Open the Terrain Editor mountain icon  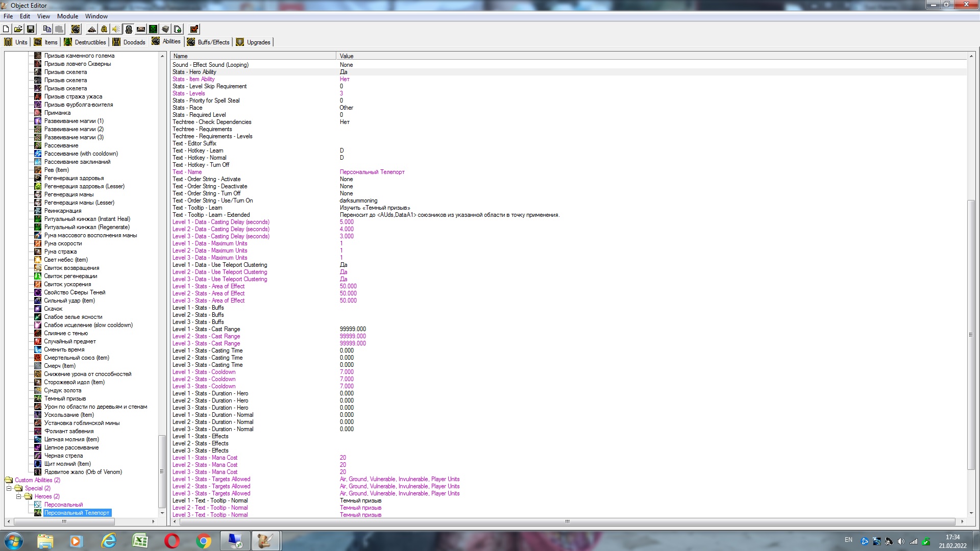tap(91, 29)
